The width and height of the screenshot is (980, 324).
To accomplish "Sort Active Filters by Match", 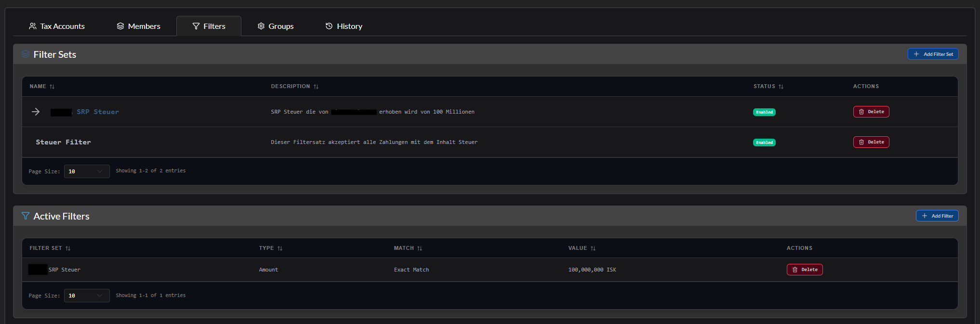I will pos(408,248).
